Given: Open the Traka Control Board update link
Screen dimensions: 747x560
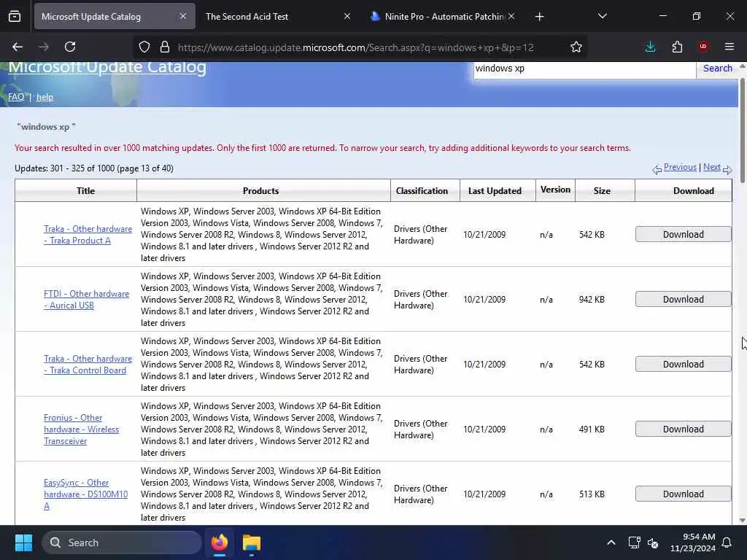Looking at the screenshot, I should pyautogui.click(x=88, y=365).
